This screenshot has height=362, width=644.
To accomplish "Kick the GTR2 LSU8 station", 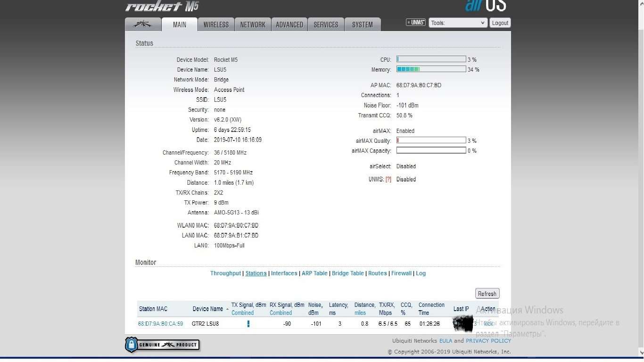I will 488,324.
